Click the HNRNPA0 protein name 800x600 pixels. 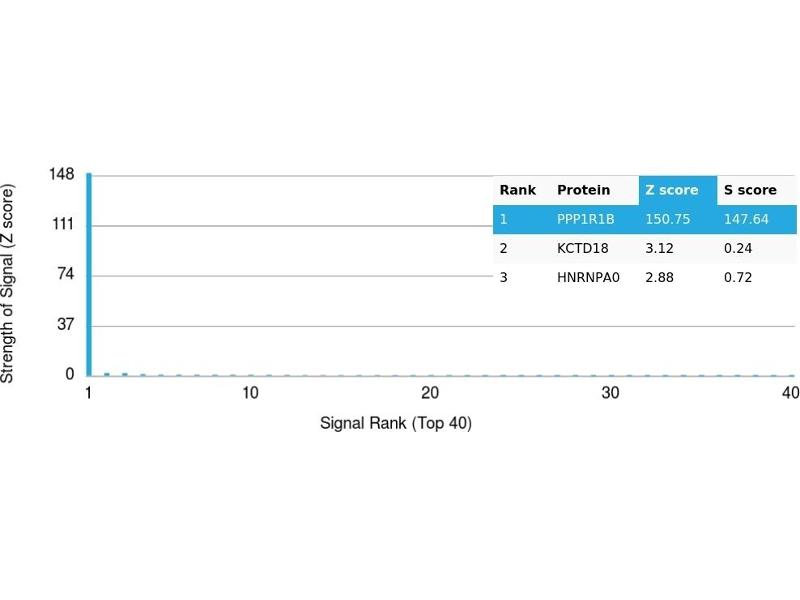click(x=588, y=277)
